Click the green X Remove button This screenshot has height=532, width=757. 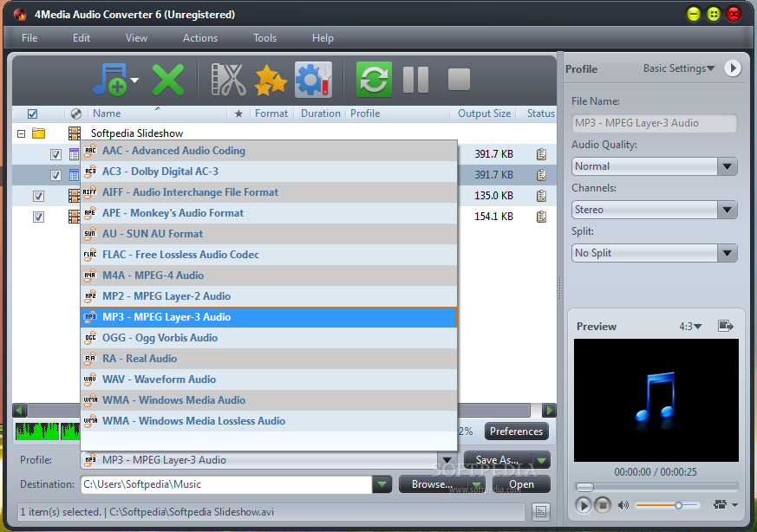tap(167, 80)
